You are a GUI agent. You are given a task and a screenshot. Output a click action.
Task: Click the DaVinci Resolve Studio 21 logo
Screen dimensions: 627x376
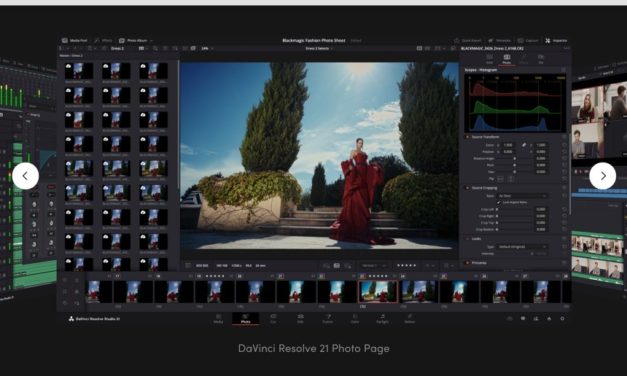coord(94,319)
